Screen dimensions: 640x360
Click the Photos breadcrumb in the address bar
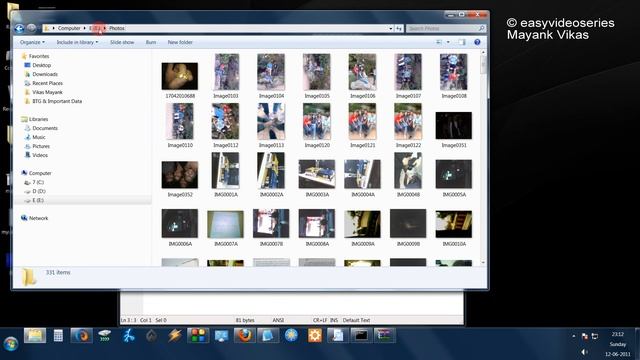coord(117,28)
